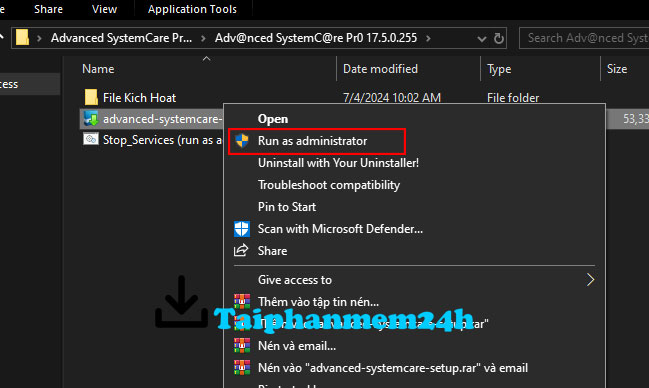649x388 pixels.
Task: Choose Share in context menu
Action: [272, 251]
